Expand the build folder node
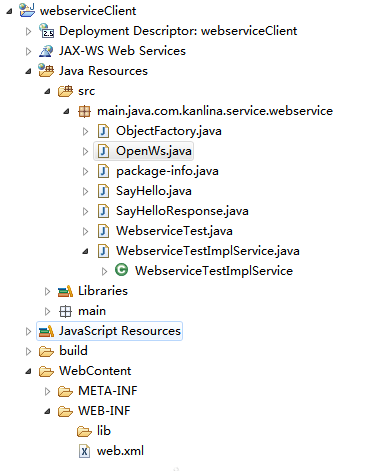This screenshot has width=371, height=471. point(29,352)
